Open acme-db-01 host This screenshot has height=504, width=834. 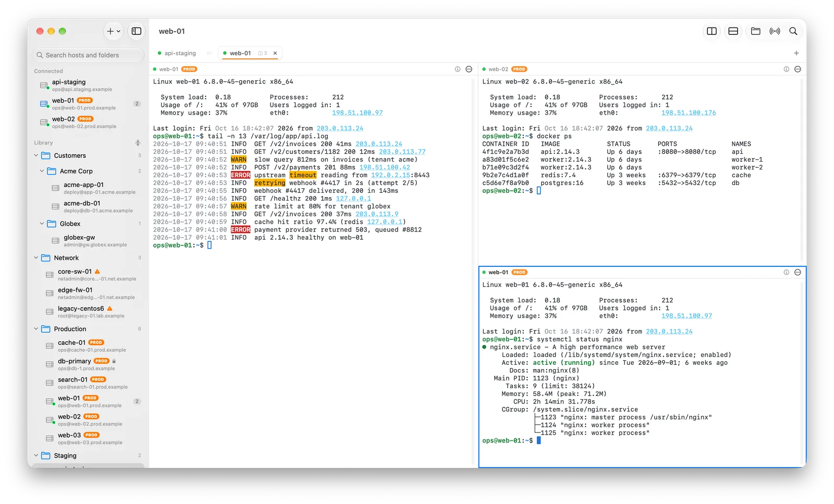(x=88, y=207)
